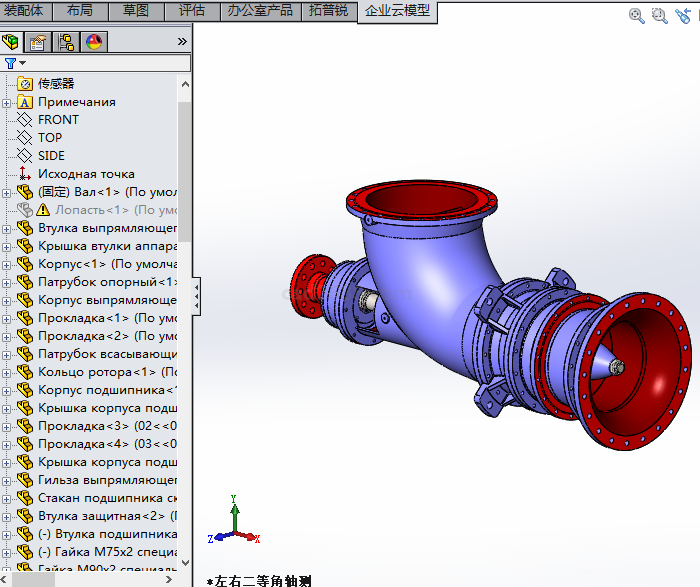700x587 pixels.
Task: Click the warning icon beside Лопасть<1>
Action: [x=43, y=210]
